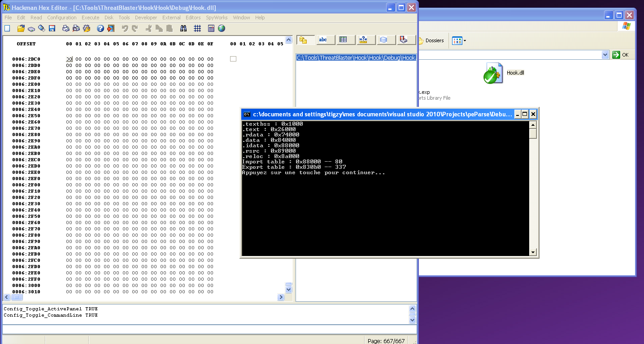The height and width of the screenshot is (344, 644).
Task: Open the SpyWorks menu
Action: point(217,18)
